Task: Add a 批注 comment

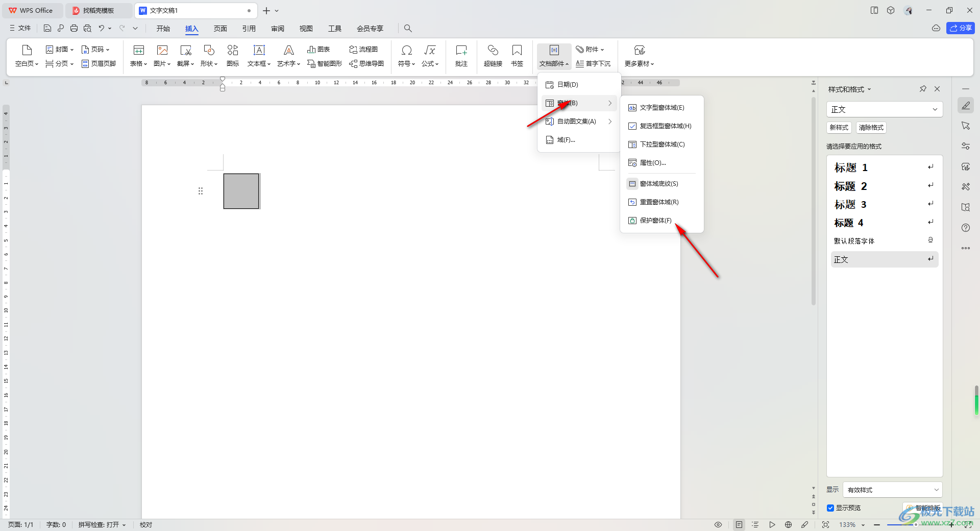Action: tap(461, 56)
